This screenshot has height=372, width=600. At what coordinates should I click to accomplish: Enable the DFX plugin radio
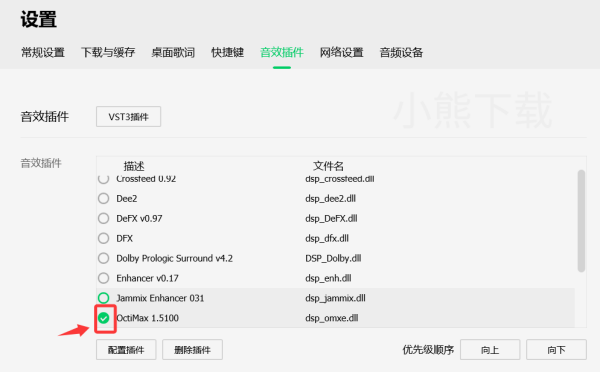[x=103, y=238]
